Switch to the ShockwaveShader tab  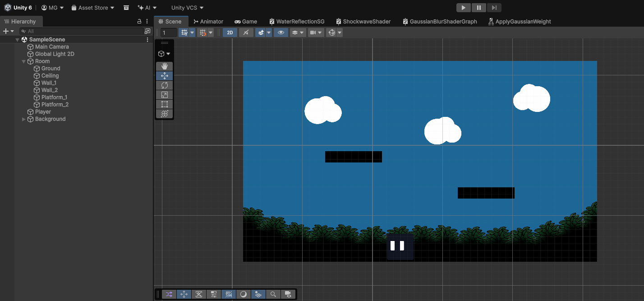point(363,21)
